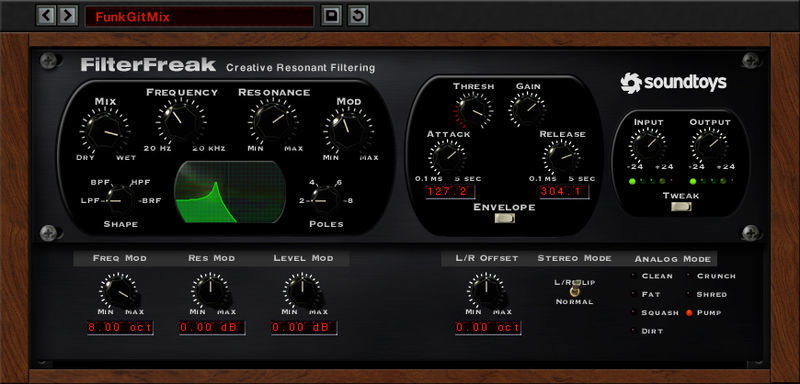
Task: Click the Attack knob
Action: pos(446,157)
